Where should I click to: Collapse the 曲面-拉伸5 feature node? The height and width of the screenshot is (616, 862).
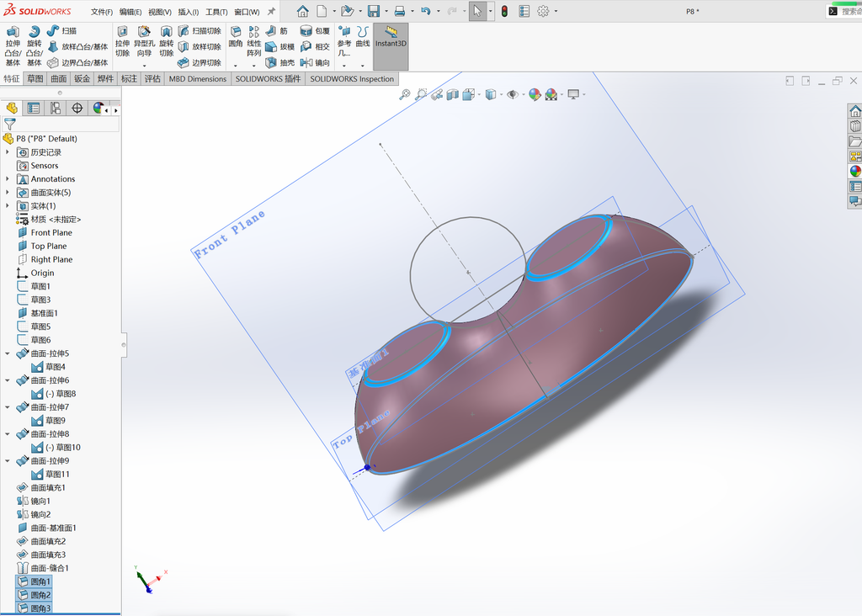pyautogui.click(x=7, y=353)
